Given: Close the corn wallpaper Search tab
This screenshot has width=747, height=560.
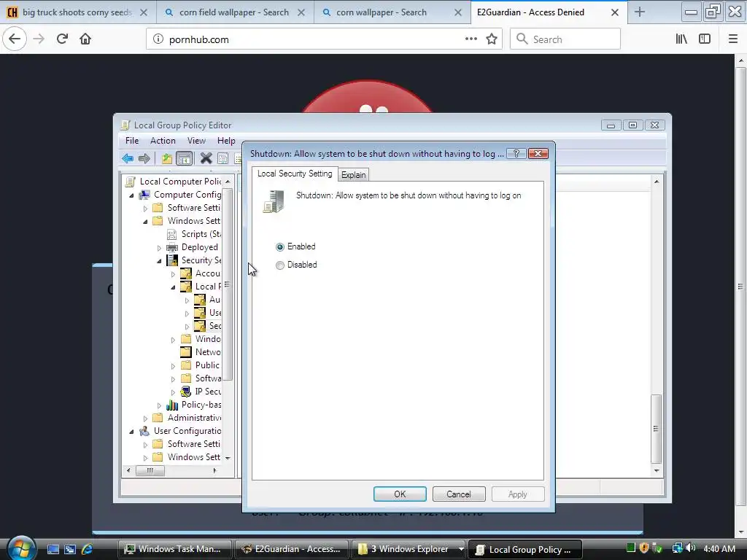Looking at the screenshot, I should pos(458,12).
